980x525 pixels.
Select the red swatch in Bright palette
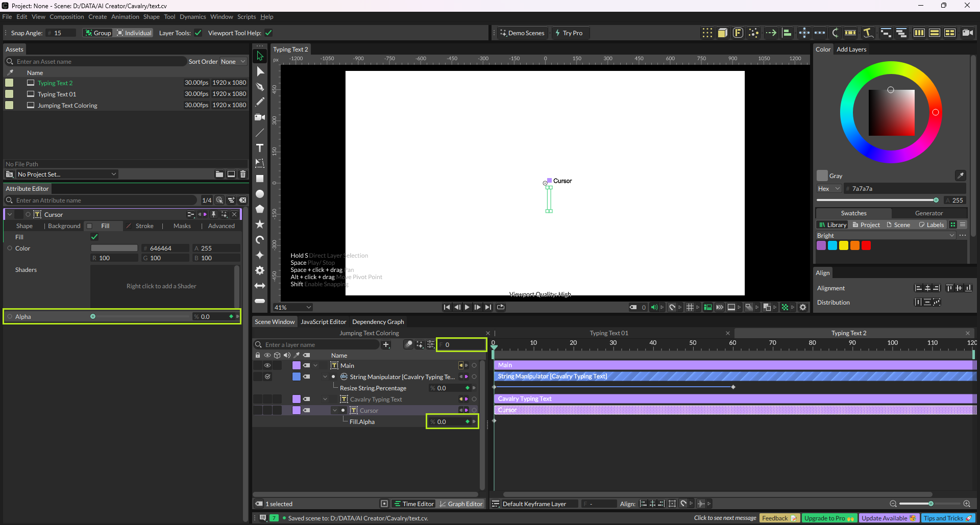866,245
